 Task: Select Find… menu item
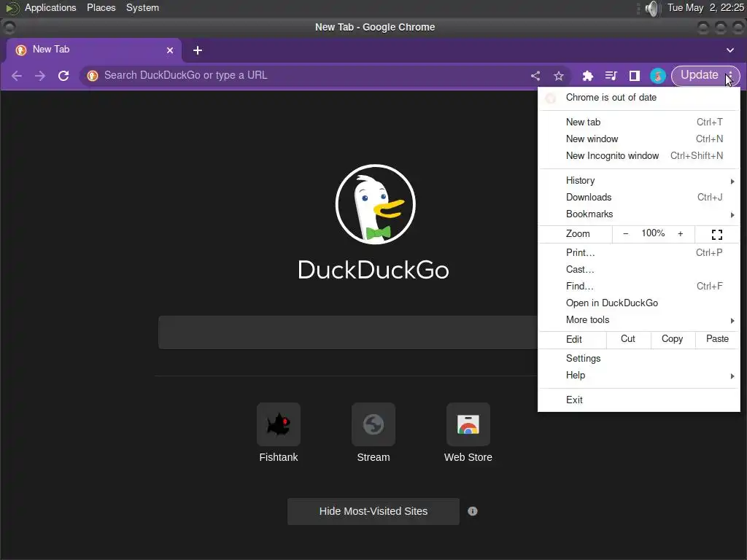pos(639,286)
